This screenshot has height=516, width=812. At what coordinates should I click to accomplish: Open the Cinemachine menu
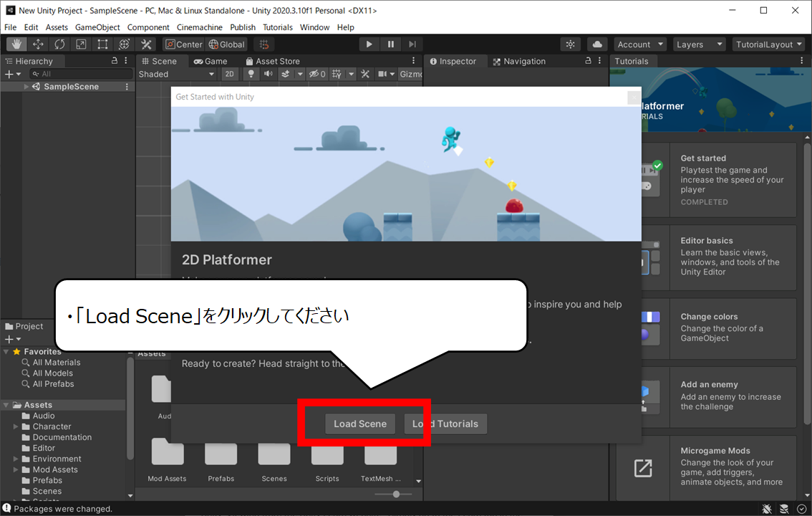point(199,27)
